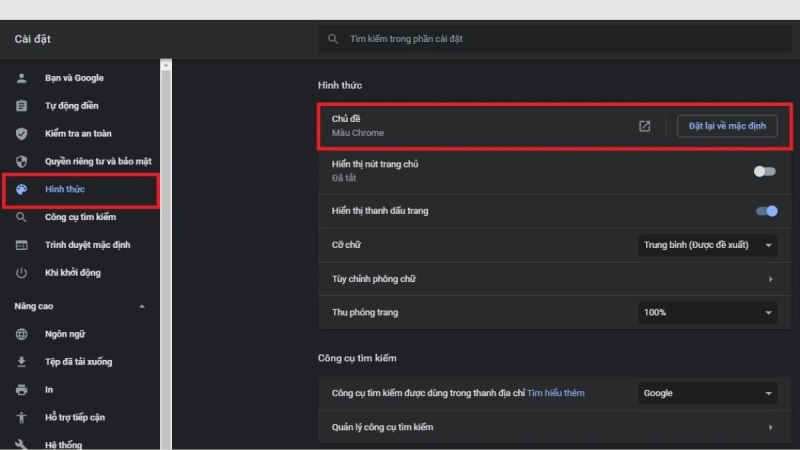Viewport: 800px width, 450px height.
Task: Open the Google search engine dropdown
Action: (x=707, y=394)
